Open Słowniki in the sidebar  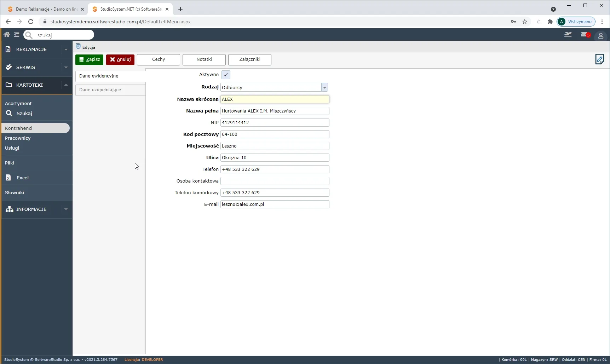[15, 192]
